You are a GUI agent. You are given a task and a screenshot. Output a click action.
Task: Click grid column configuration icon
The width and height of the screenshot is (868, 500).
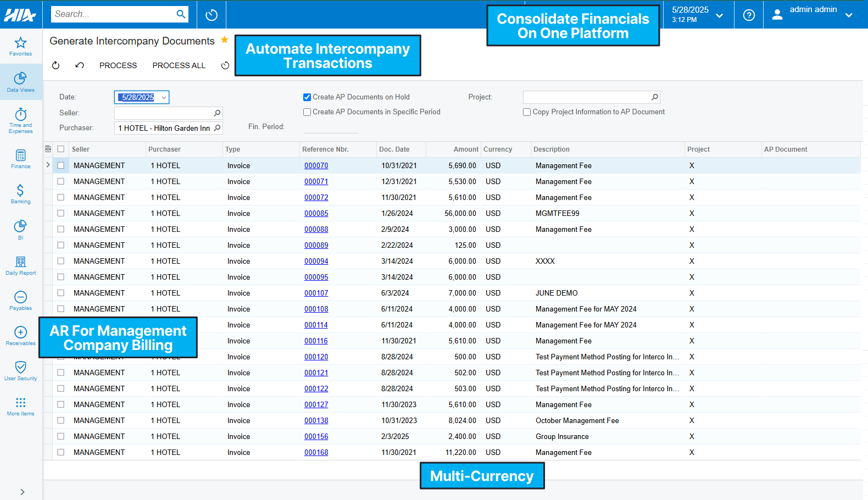click(x=48, y=149)
